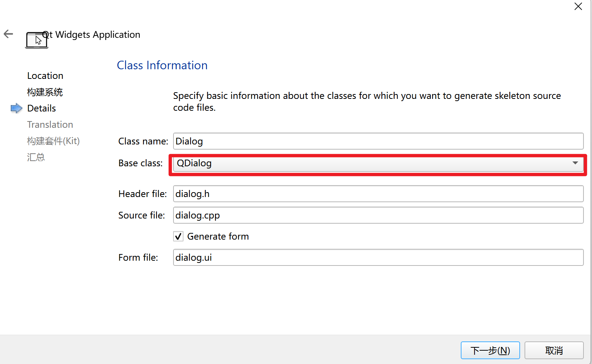592x364 pixels.
Task: Click the Qt Widgets Application wizard icon
Action: [x=37, y=40]
